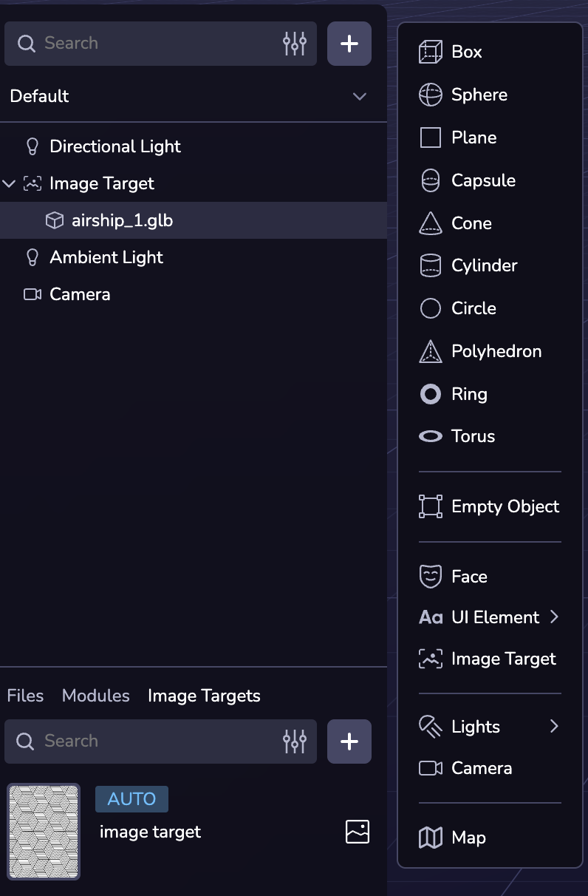Open the Default space dropdown
588x896 pixels.
tap(359, 96)
